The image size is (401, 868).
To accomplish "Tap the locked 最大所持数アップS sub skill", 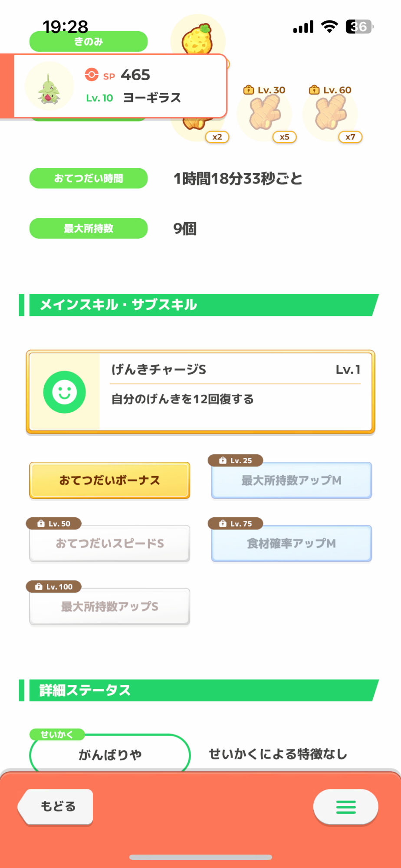I will [x=110, y=606].
